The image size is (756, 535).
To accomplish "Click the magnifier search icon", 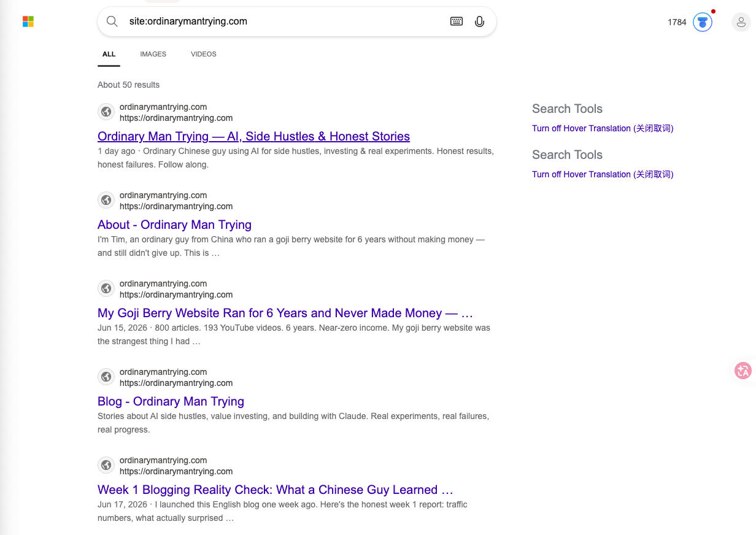I will (112, 21).
